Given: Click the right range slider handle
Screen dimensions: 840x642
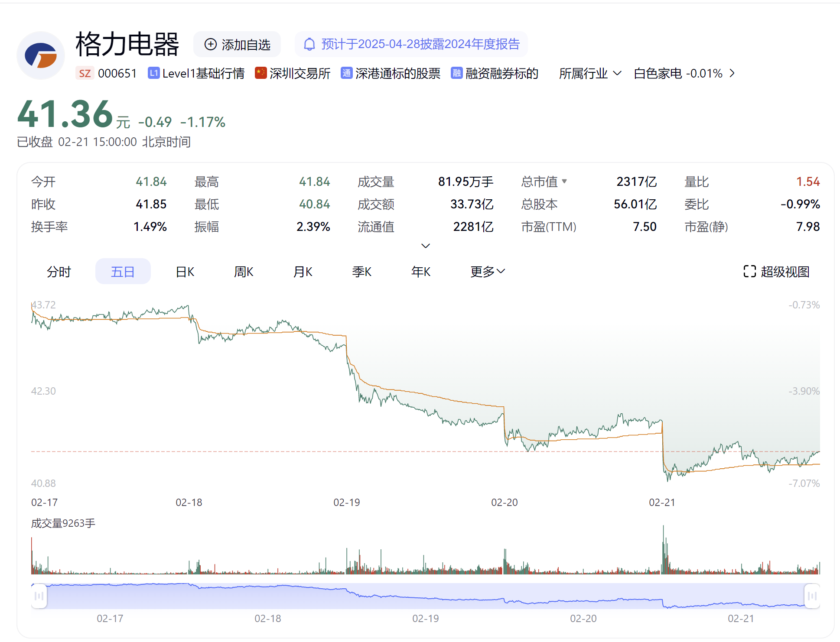Looking at the screenshot, I should [812, 596].
